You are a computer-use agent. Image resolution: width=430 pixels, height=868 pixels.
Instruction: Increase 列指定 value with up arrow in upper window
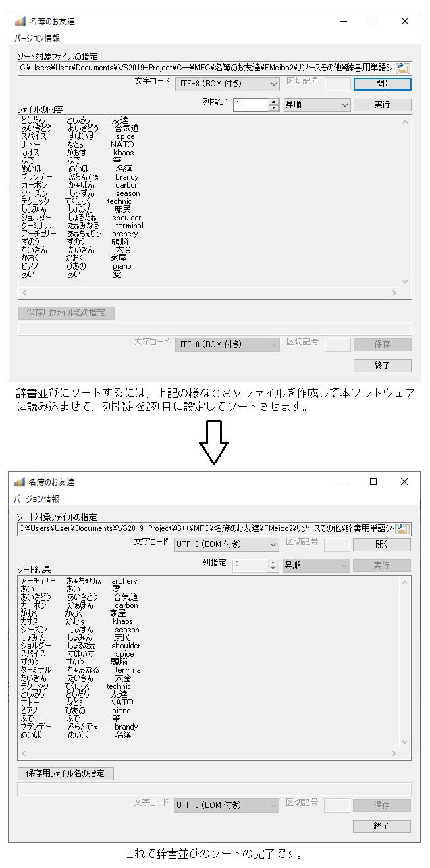(273, 102)
